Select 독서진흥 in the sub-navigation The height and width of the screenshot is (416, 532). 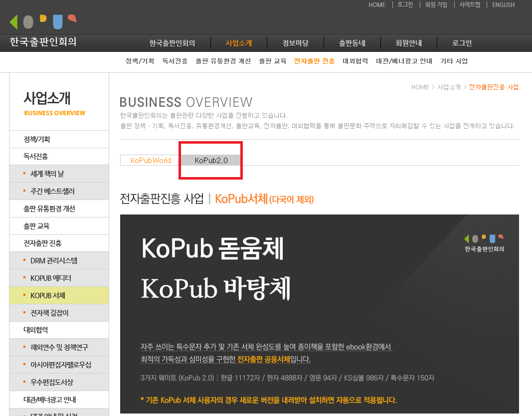coord(175,61)
